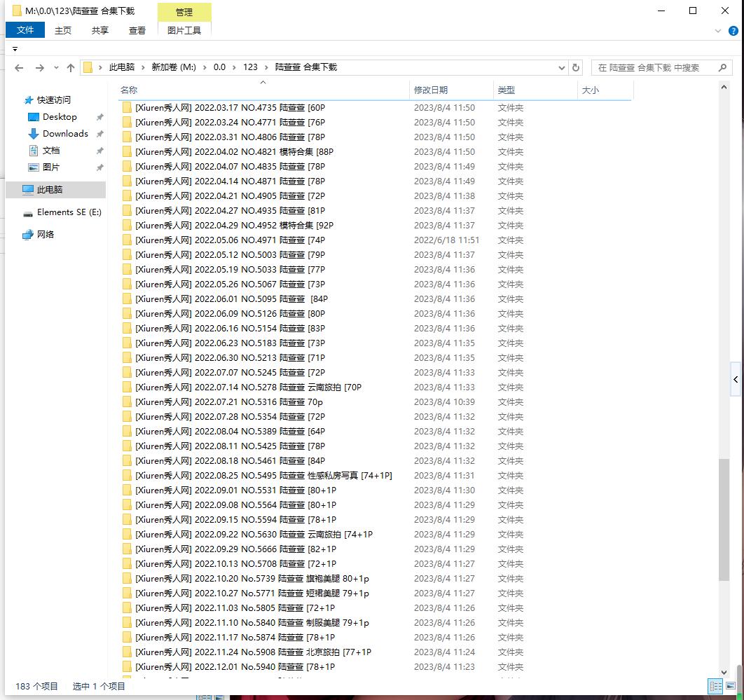The image size is (744, 700).
Task: Unpin Downloads using its pin icon
Action: coord(99,134)
